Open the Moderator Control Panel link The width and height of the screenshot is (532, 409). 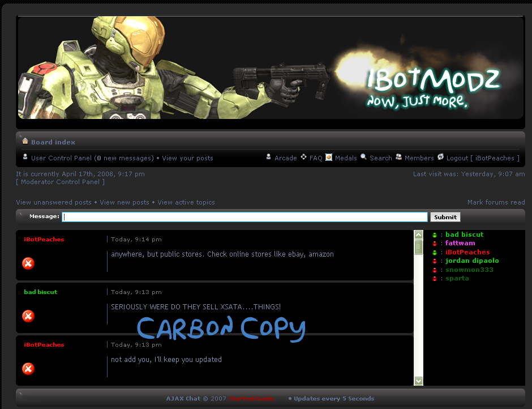coord(61,182)
